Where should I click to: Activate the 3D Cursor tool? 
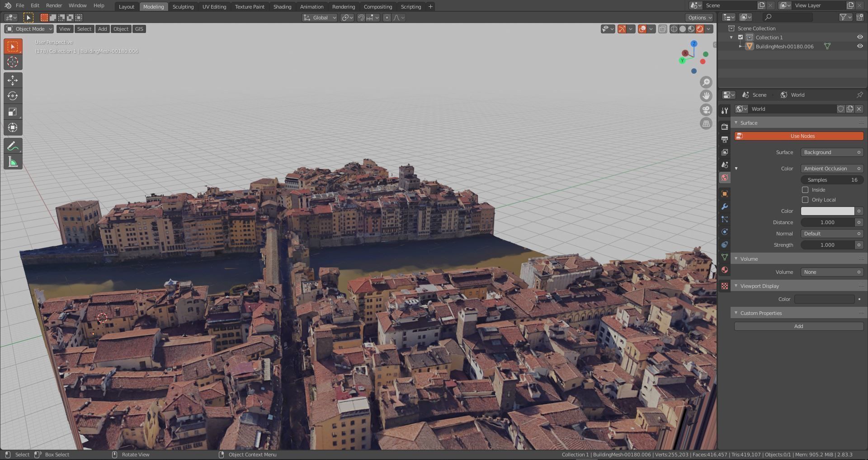pos(13,62)
